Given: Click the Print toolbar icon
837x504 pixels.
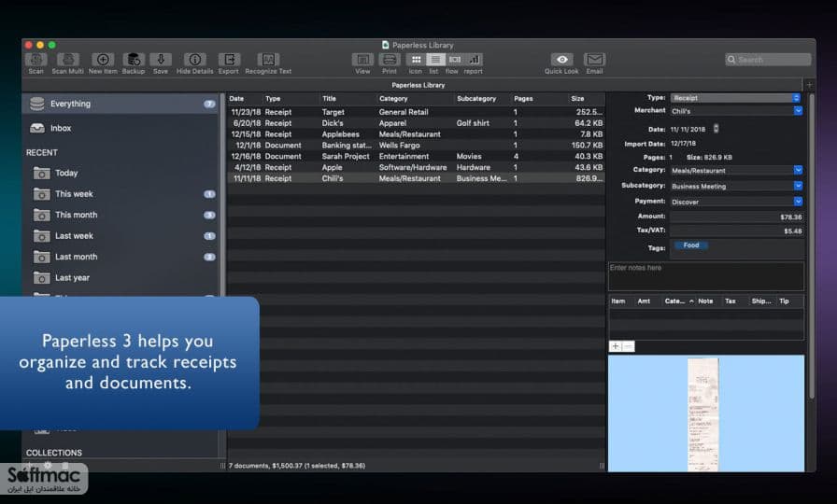Looking at the screenshot, I should click(x=390, y=60).
